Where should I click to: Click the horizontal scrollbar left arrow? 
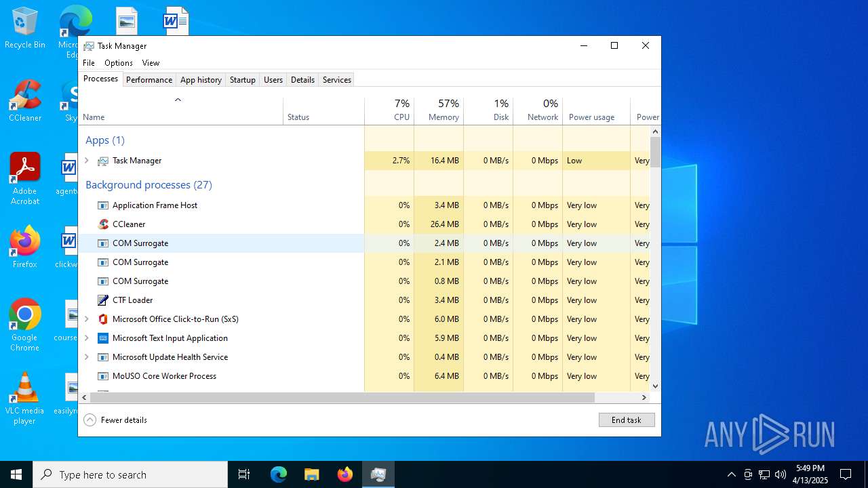(x=85, y=398)
